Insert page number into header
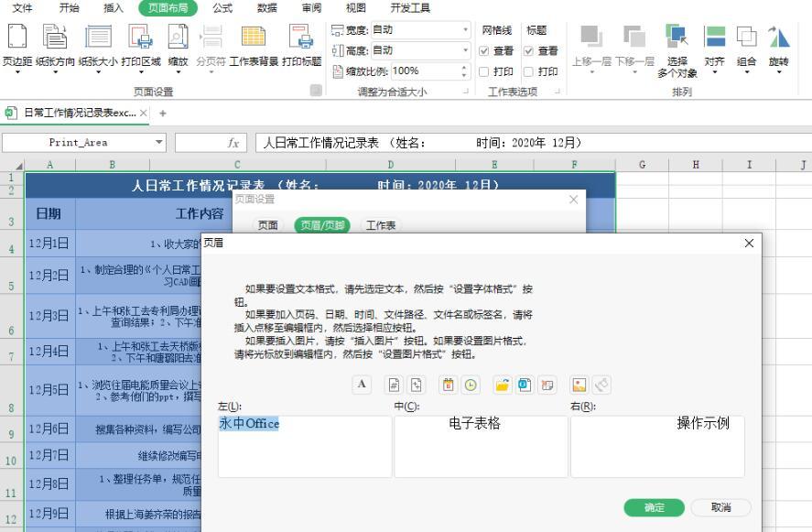The image size is (812, 532). [393, 385]
